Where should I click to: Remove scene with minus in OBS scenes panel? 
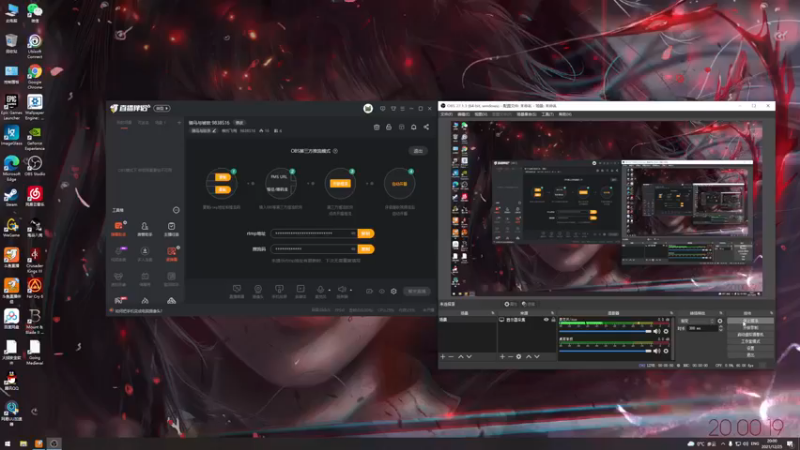click(451, 357)
